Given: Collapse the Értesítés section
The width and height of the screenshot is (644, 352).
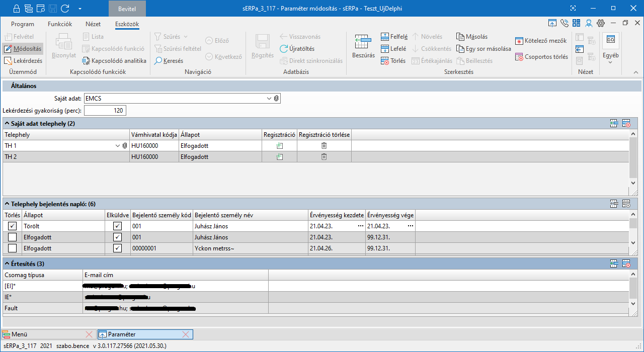Looking at the screenshot, I should [7, 263].
